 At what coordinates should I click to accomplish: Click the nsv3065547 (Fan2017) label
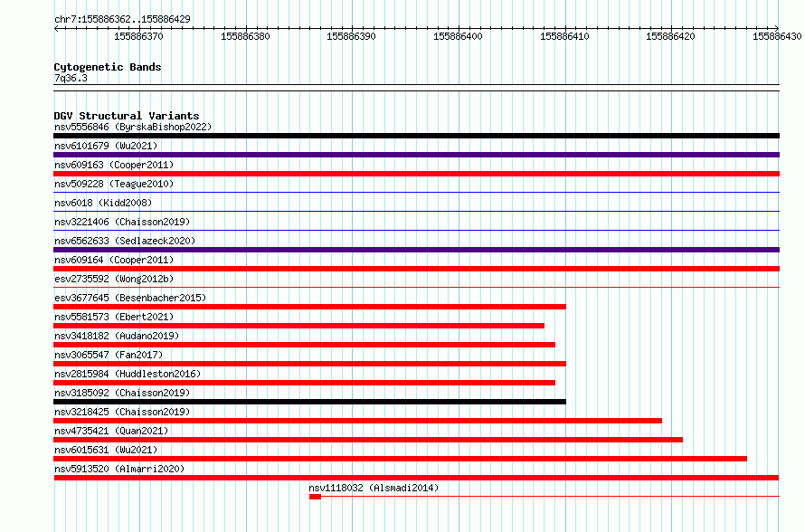[109, 355]
